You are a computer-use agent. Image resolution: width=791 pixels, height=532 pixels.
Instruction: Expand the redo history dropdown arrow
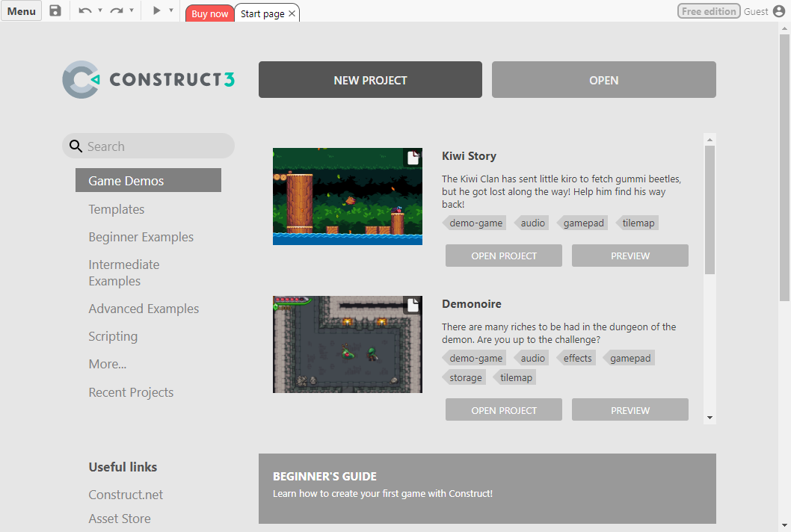(132, 11)
